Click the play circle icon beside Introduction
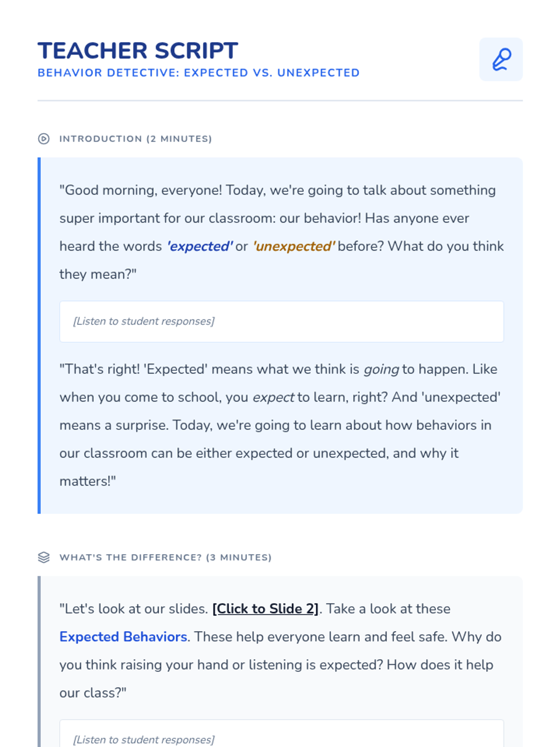 pos(44,139)
